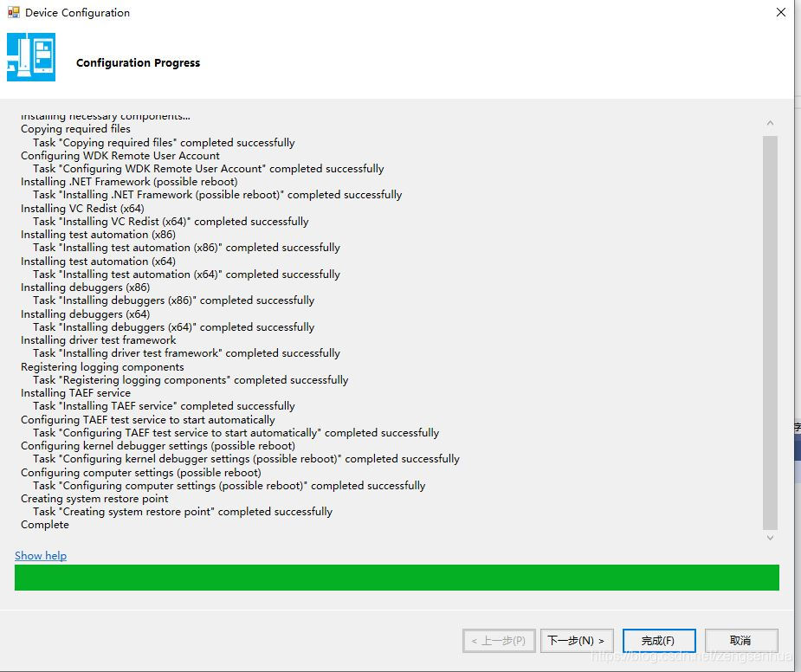The image size is (801, 672).
Task: Click Task "Installing TAEF service" completed successfully
Action: [x=164, y=406]
